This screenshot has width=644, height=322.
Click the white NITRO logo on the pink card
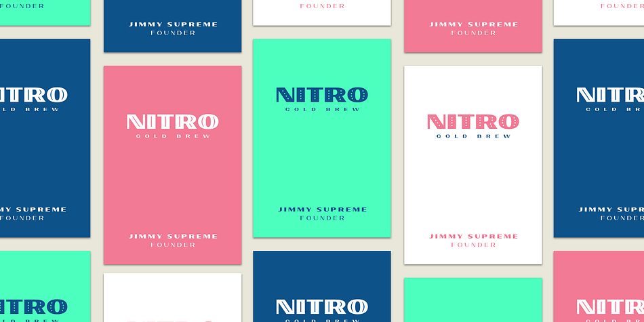172,122
